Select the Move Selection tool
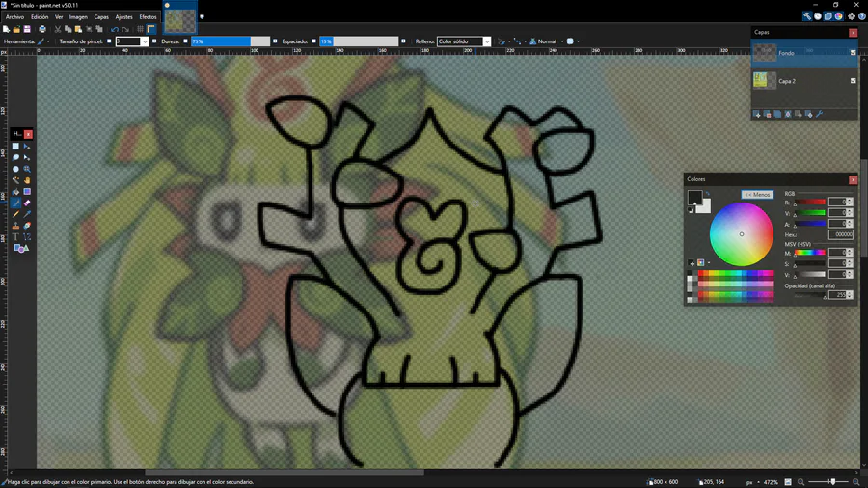 (x=27, y=158)
